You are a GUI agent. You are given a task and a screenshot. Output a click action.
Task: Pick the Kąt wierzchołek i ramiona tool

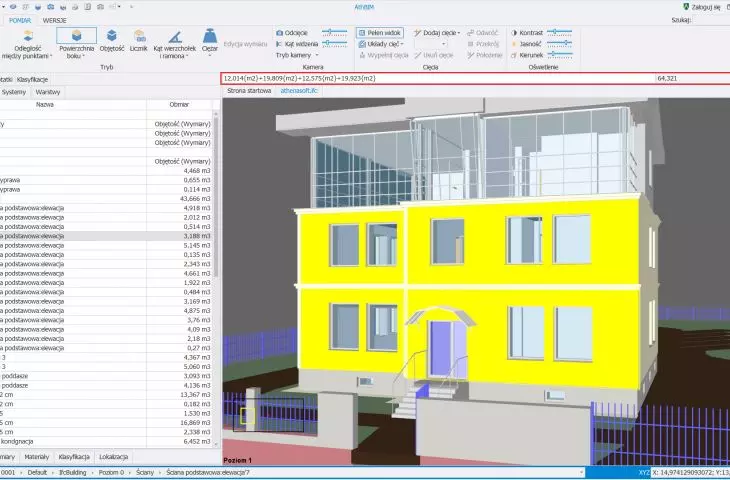pyautogui.click(x=175, y=44)
